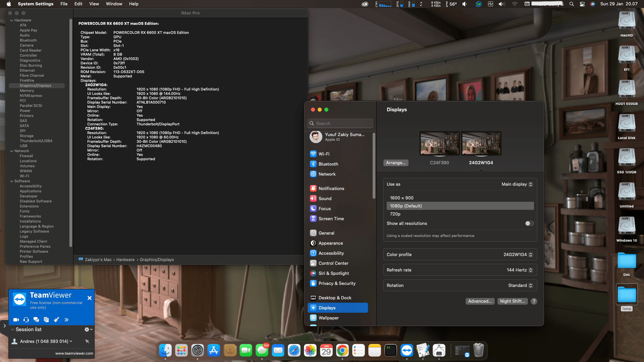Show more TeamViewer tools with double arrow
The width and height of the screenshot is (644, 362).
pos(66,320)
